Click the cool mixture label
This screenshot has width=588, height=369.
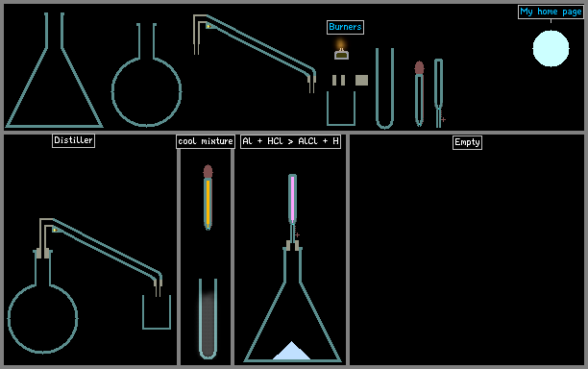coord(206,142)
